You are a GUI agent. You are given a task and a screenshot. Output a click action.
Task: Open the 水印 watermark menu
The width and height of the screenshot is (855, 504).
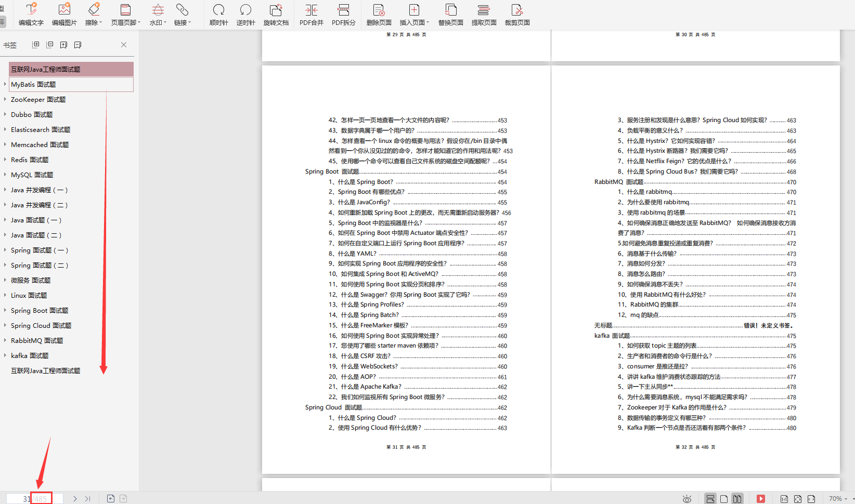coord(158,15)
